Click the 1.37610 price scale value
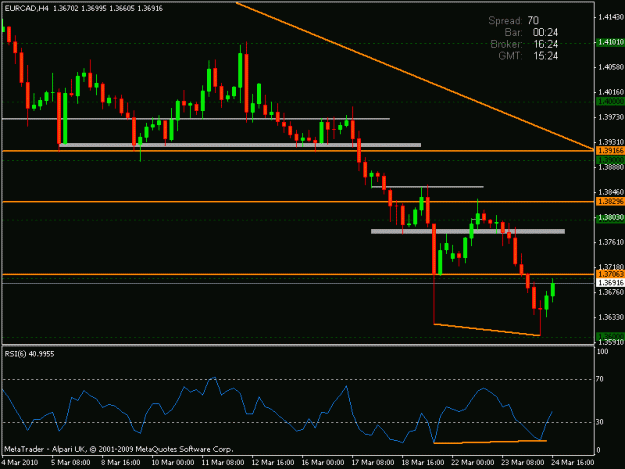 (611, 242)
